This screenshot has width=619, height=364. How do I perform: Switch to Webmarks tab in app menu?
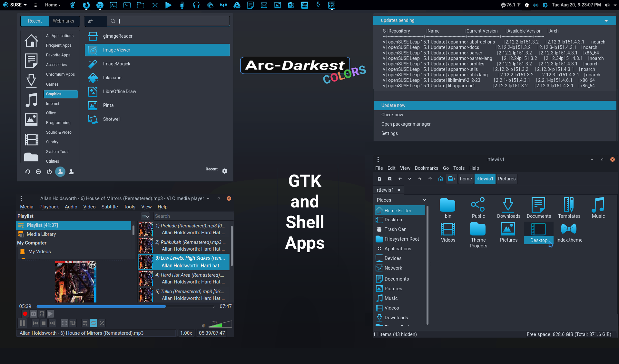point(64,21)
